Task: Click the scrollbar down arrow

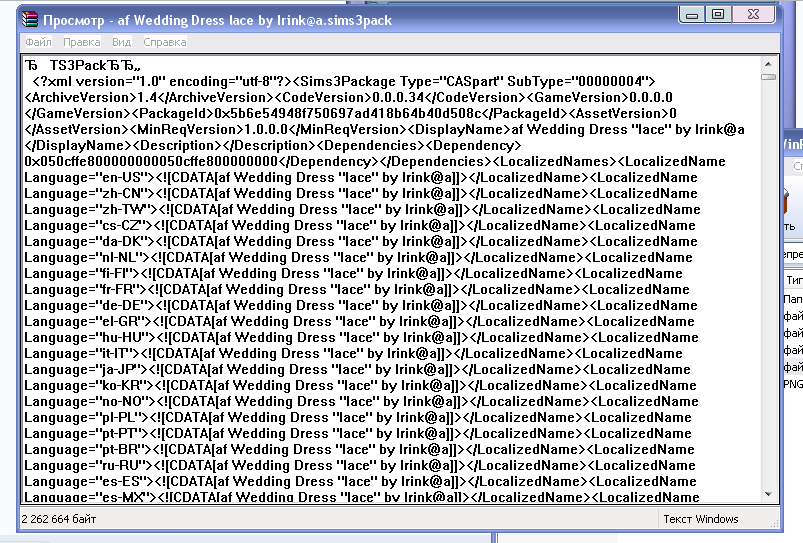Action: point(768,494)
